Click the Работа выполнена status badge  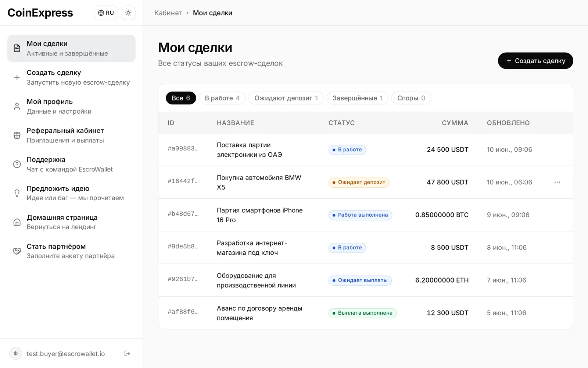point(360,215)
